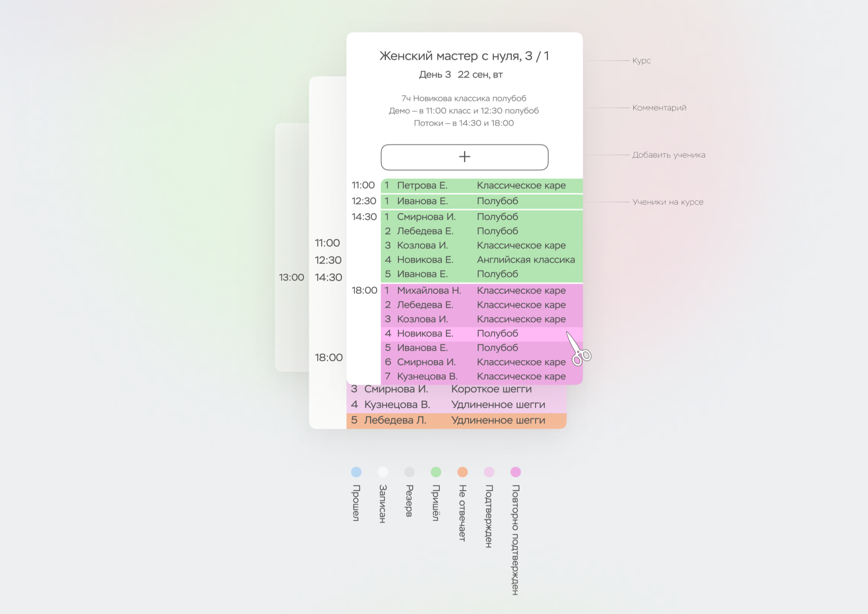Open the Кузнецова В. Классическое каре row
The image size is (868, 614).
point(481,376)
